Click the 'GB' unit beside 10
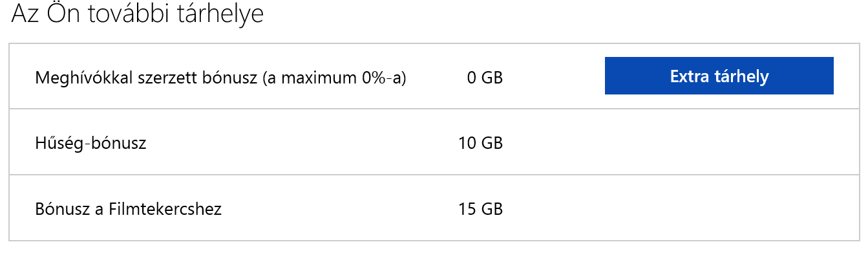Screen dimensions: 868x253 point(491,143)
